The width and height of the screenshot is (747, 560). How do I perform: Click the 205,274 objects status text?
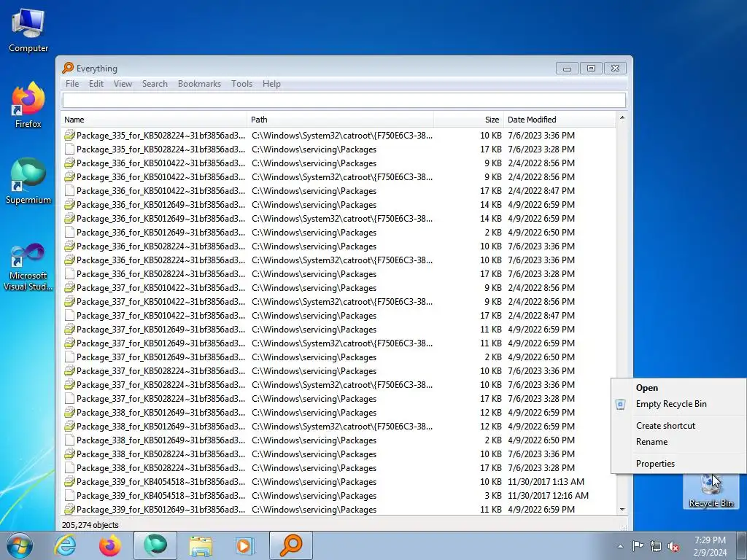[90, 525]
